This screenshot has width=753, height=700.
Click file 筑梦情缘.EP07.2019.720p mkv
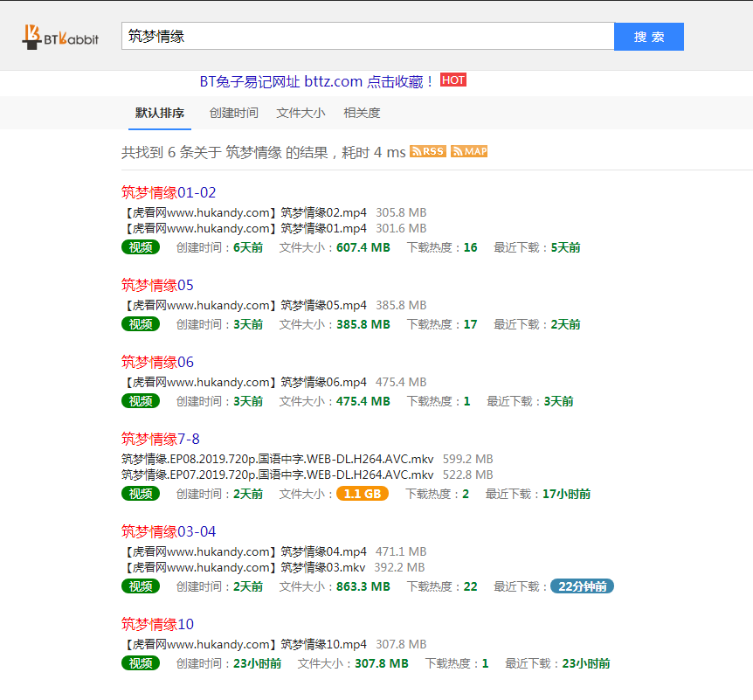point(278,475)
